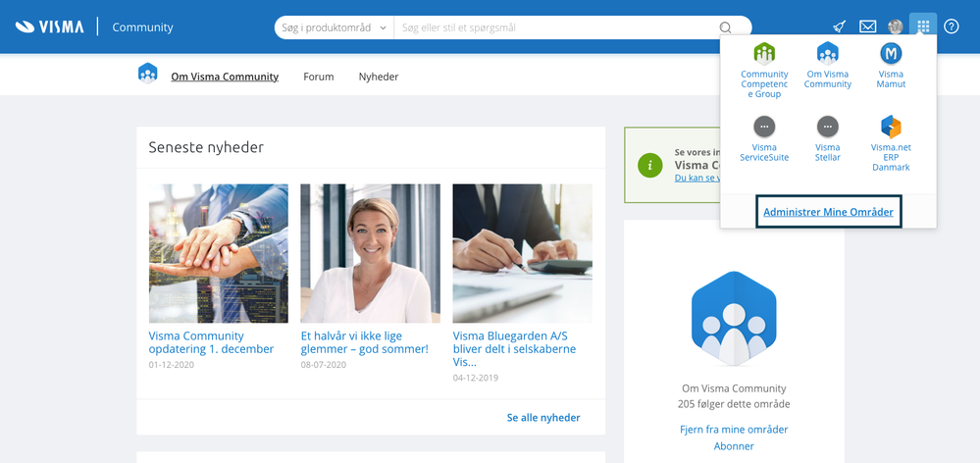Open Om Visma Community icon in dropdown
The height and width of the screenshot is (463, 980).
pyautogui.click(x=828, y=53)
